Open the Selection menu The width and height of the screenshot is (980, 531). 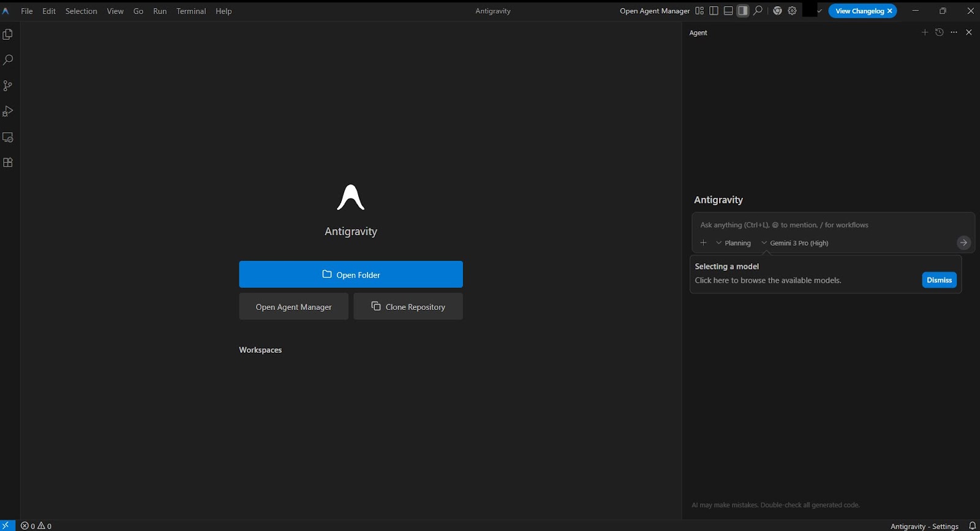coord(81,11)
